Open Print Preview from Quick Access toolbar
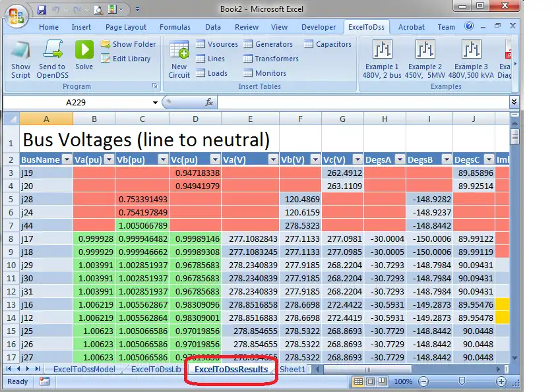Viewport: 558px width, 392px height. (x=98, y=10)
